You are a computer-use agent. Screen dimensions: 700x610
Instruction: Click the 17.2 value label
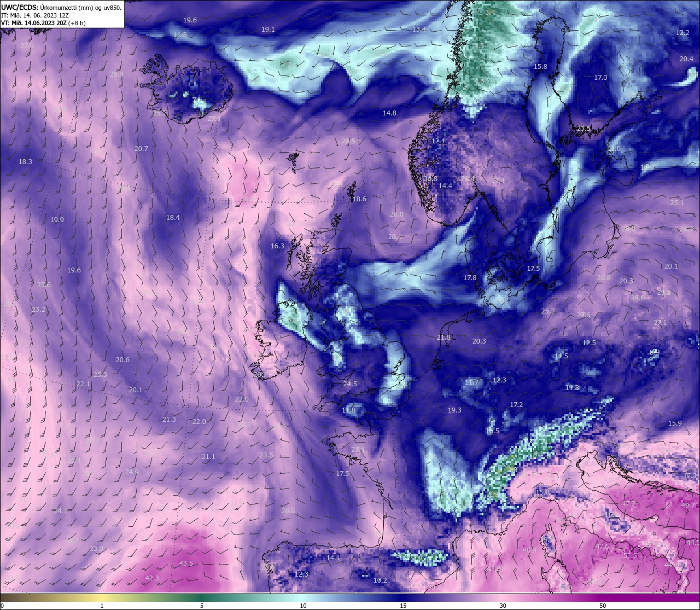click(x=516, y=405)
